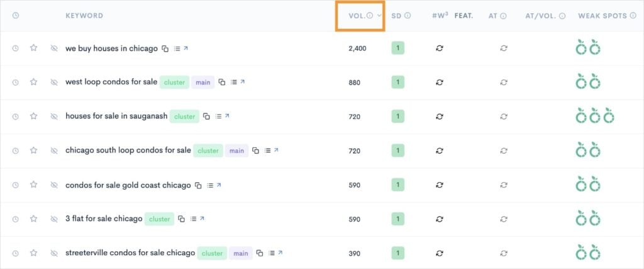
Task: Hide the 'houses for sale in sauganash' keyword
Action: click(x=54, y=117)
